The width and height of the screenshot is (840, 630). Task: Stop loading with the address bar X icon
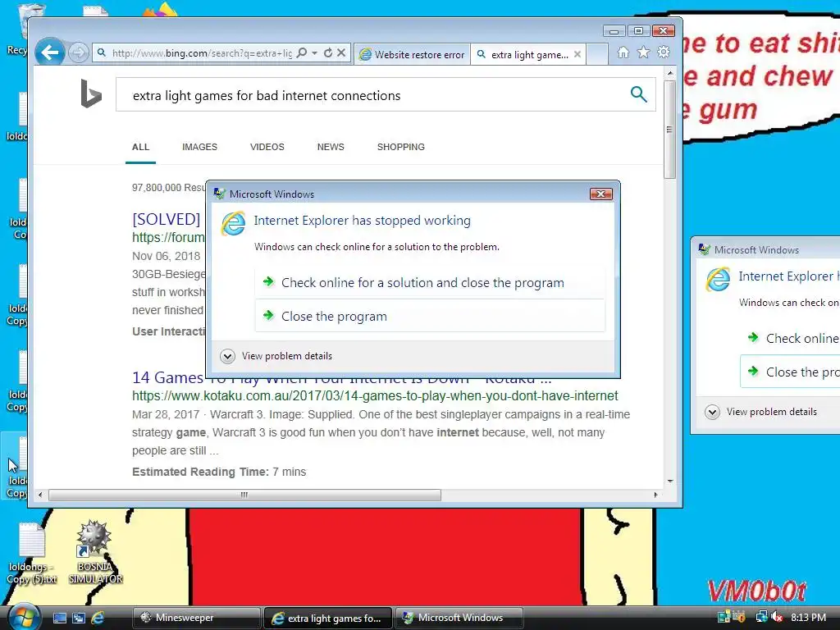(x=341, y=53)
